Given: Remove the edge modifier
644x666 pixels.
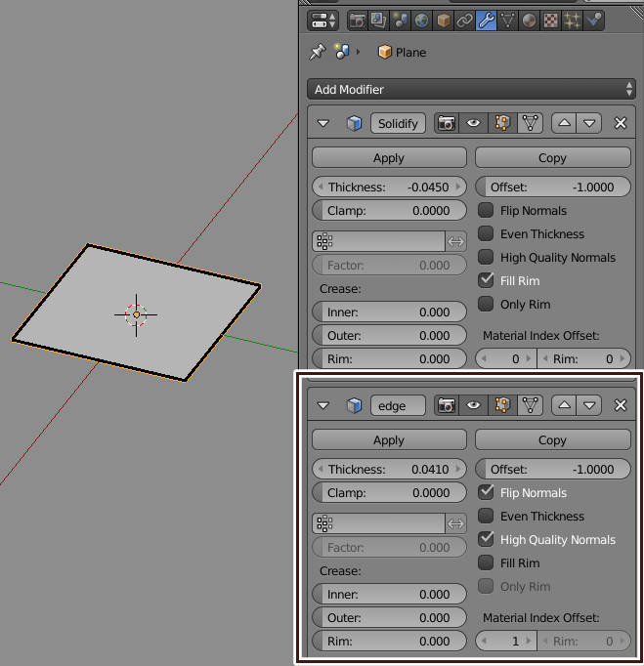Looking at the screenshot, I should point(621,405).
